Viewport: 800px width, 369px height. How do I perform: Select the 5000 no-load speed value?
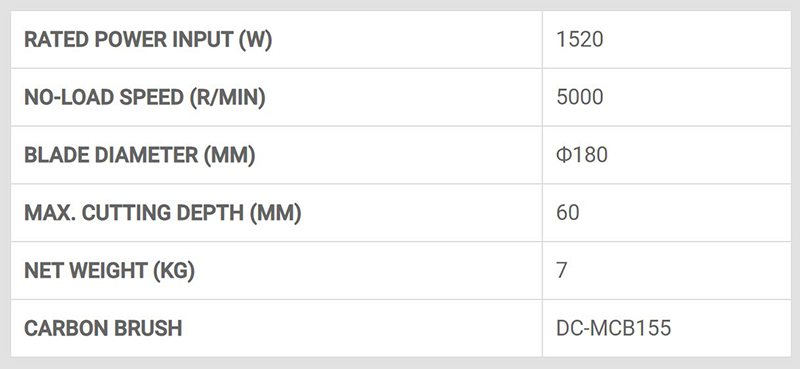(580, 97)
